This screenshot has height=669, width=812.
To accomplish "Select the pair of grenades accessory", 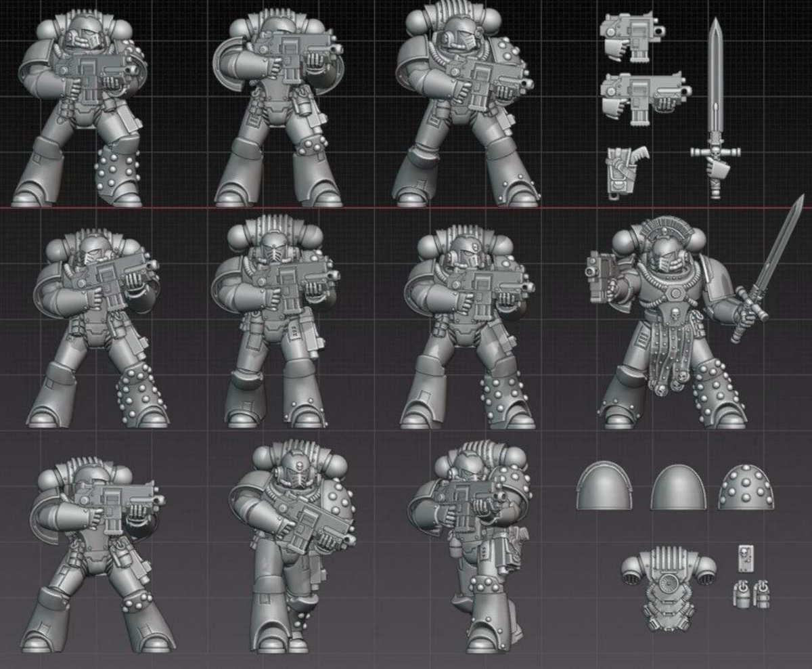I will tap(750, 593).
